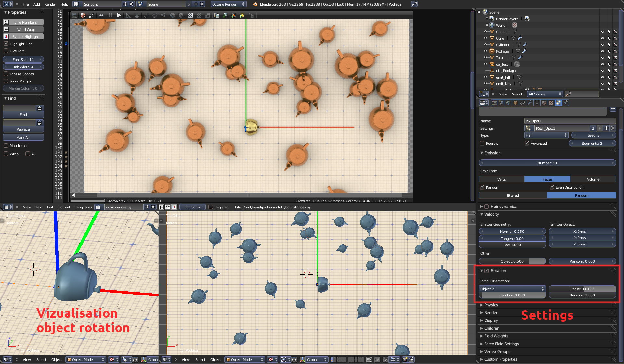Open the Modifiers wrench properties tab
The height and width of the screenshot is (364, 624).
[x=530, y=103]
